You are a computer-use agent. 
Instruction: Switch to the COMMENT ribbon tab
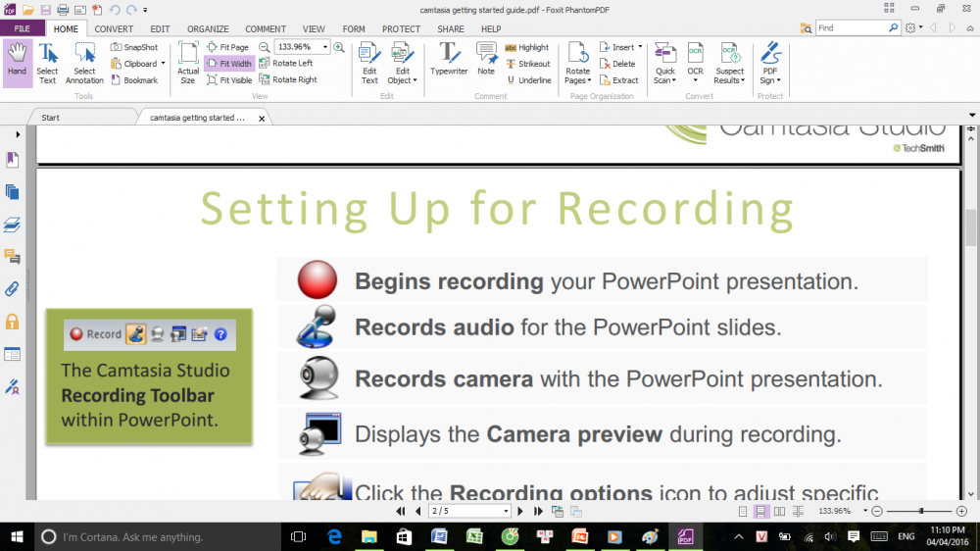pyautogui.click(x=266, y=28)
